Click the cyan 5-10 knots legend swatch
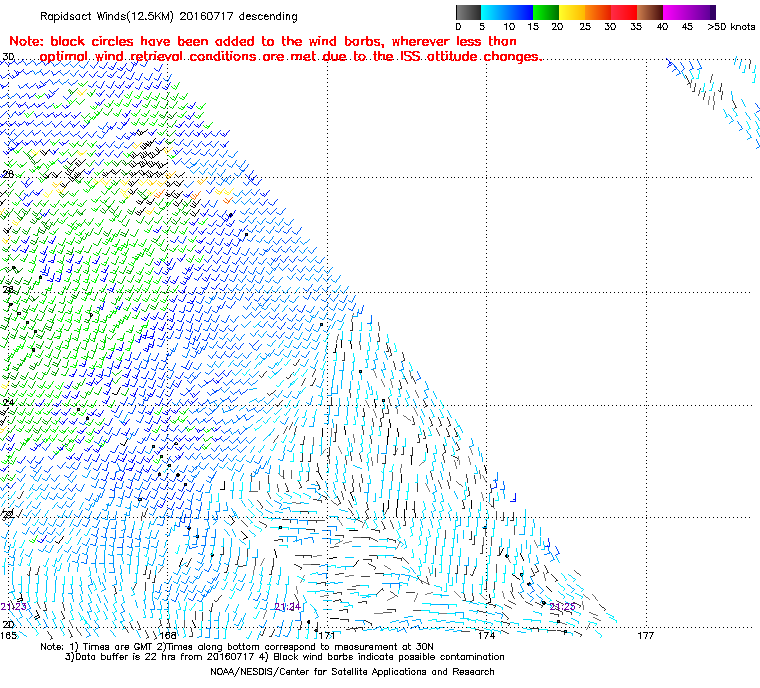The image size is (760, 688). point(494,12)
